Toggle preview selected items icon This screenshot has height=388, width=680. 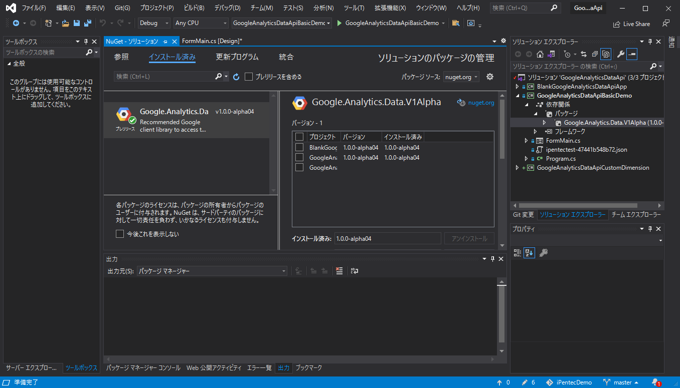point(632,54)
